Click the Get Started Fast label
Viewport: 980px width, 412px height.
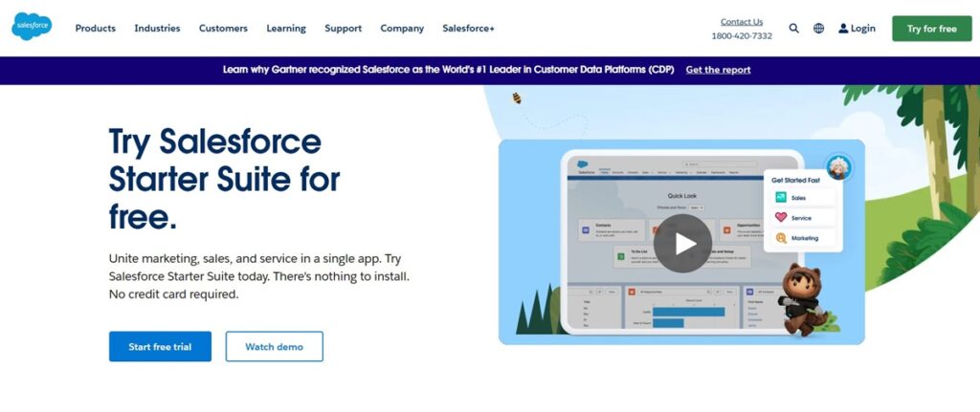click(795, 180)
